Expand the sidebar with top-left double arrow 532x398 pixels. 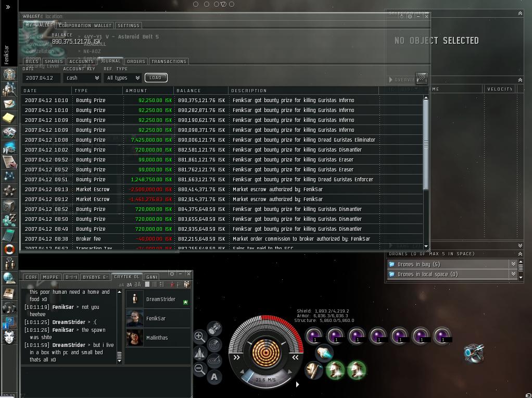click(x=8, y=7)
